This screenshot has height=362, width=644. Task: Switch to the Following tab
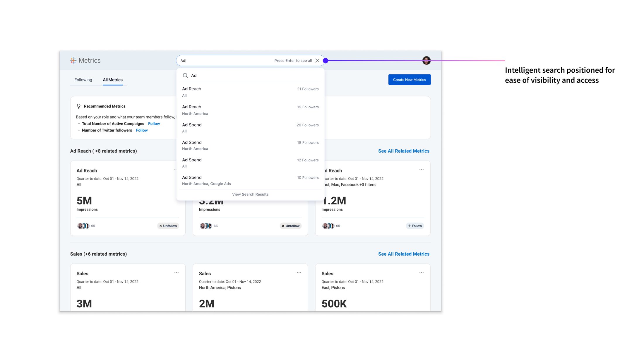[x=83, y=80]
